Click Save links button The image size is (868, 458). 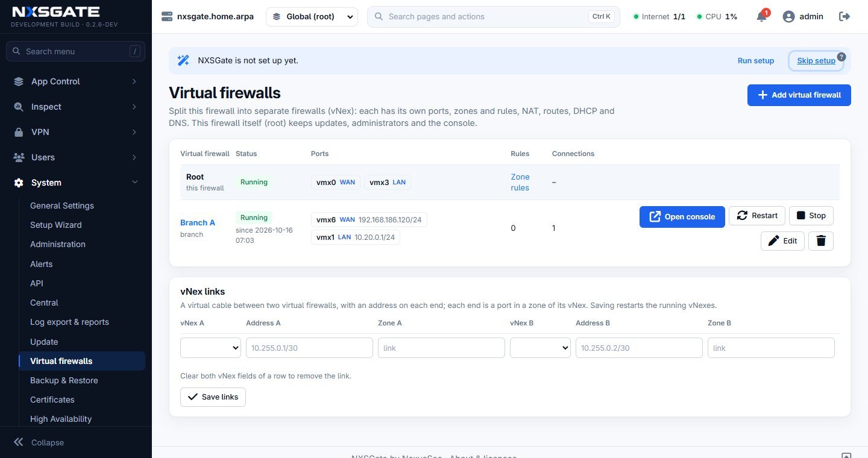point(213,397)
